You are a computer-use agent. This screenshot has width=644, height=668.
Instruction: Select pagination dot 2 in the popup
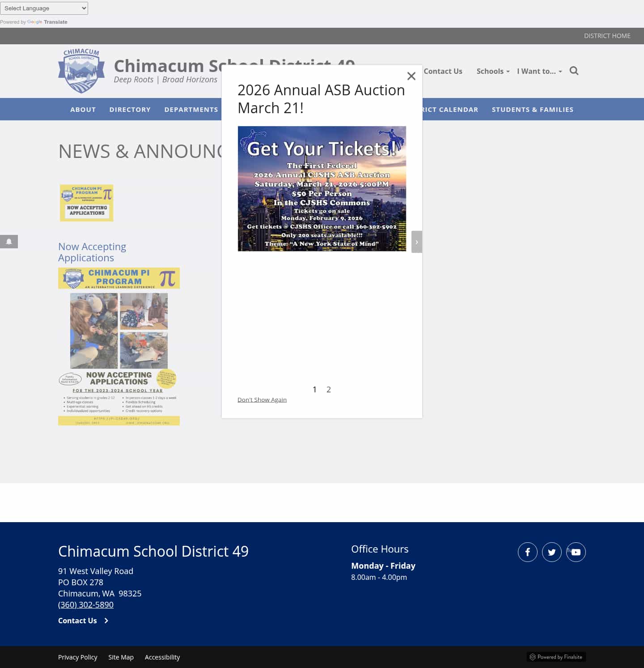[x=329, y=389]
